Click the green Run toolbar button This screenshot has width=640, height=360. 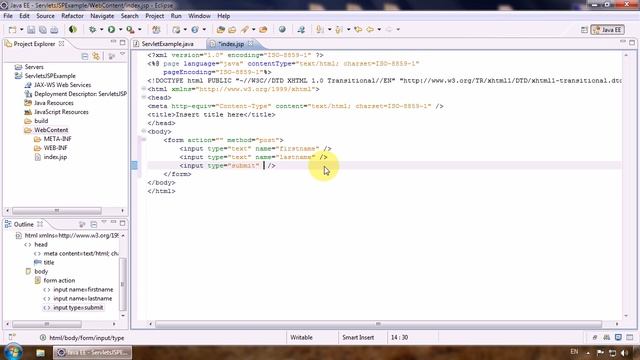[x=111, y=29]
